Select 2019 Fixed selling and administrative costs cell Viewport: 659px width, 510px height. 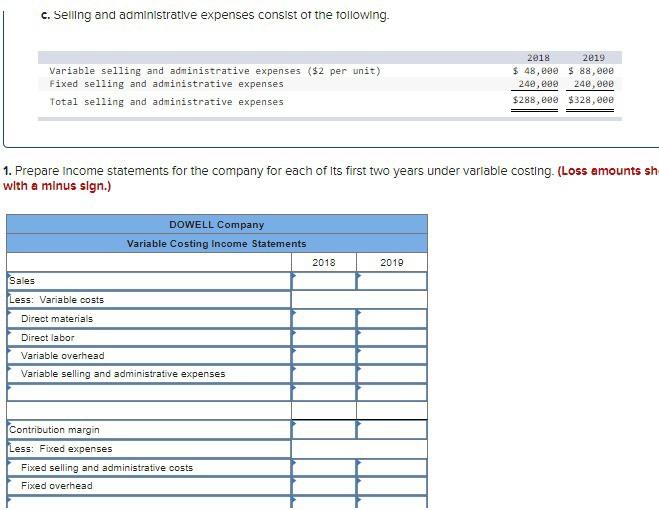click(x=391, y=468)
